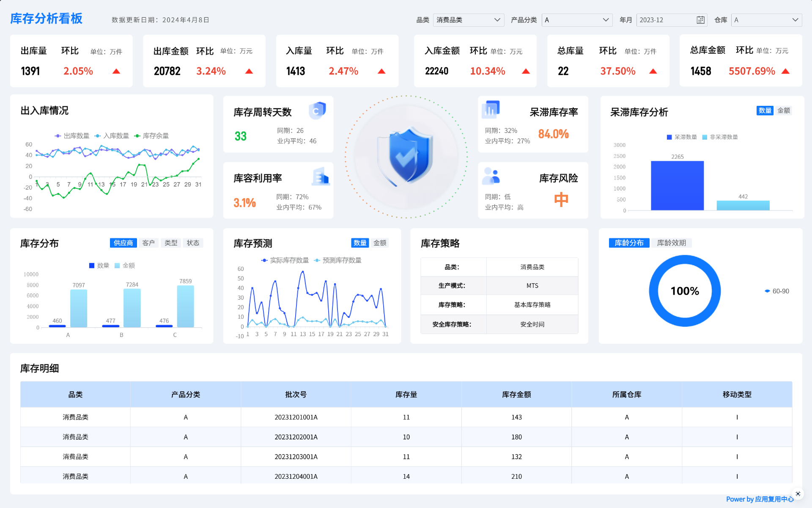Screen dimensions: 812x508
Task: Select the 客户 tab in 库存分布
Action: coord(148,243)
